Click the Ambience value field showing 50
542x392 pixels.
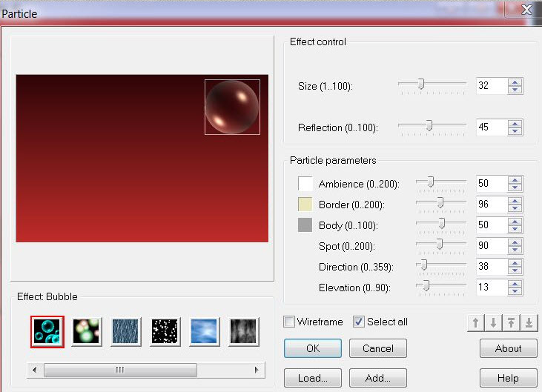(x=492, y=183)
